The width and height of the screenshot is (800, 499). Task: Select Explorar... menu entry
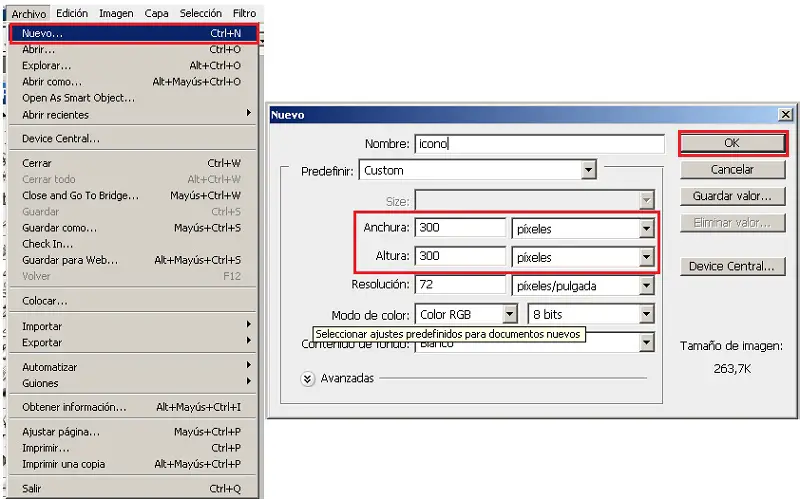(133, 66)
